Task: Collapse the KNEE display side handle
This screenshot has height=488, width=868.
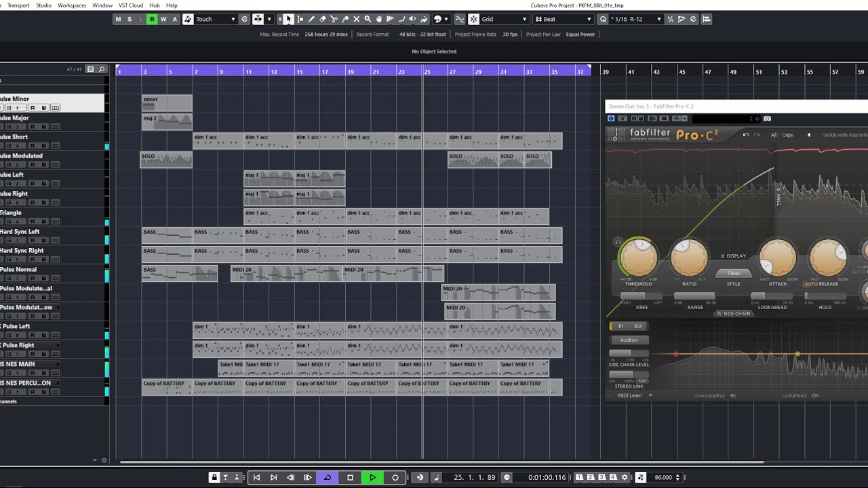Action: (778, 197)
